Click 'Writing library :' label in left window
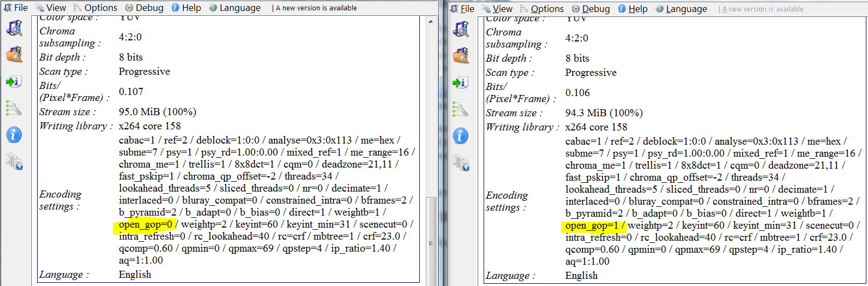This screenshot has height=286, width=868. [x=76, y=126]
